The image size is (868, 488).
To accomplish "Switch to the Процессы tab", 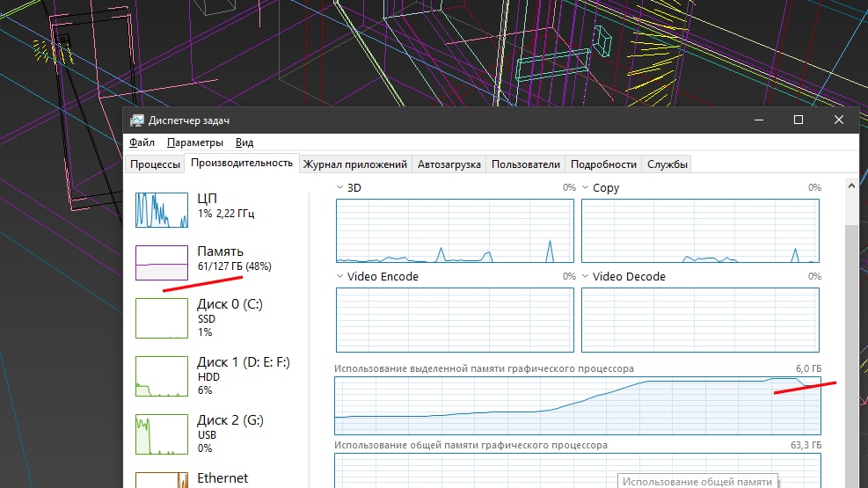I will tap(155, 164).
